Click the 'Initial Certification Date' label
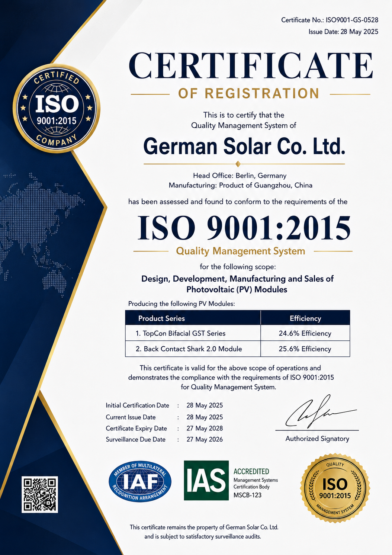 [x=137, y=405]
